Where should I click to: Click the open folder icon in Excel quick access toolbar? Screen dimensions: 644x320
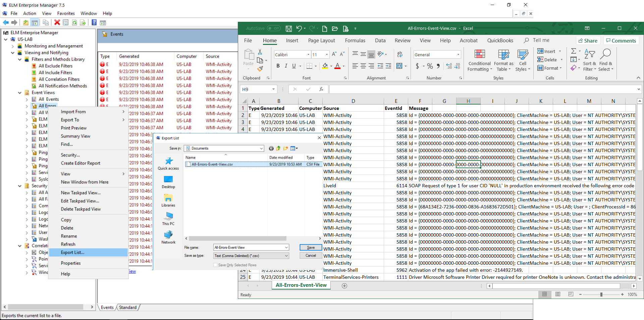coord(335,28)
